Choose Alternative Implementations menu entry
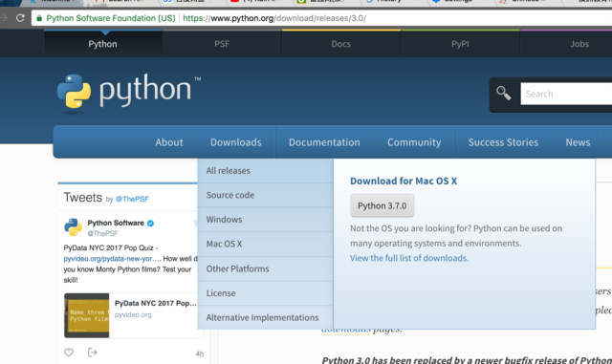The image size is (612, 364). pos(266,317)
